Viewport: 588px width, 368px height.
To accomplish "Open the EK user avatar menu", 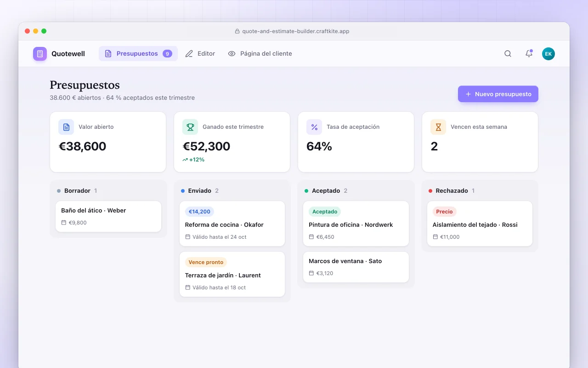I will (548, 54).
